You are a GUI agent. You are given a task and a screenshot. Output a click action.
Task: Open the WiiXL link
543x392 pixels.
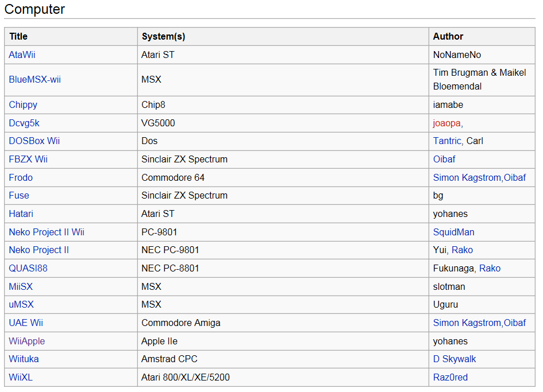21,378
